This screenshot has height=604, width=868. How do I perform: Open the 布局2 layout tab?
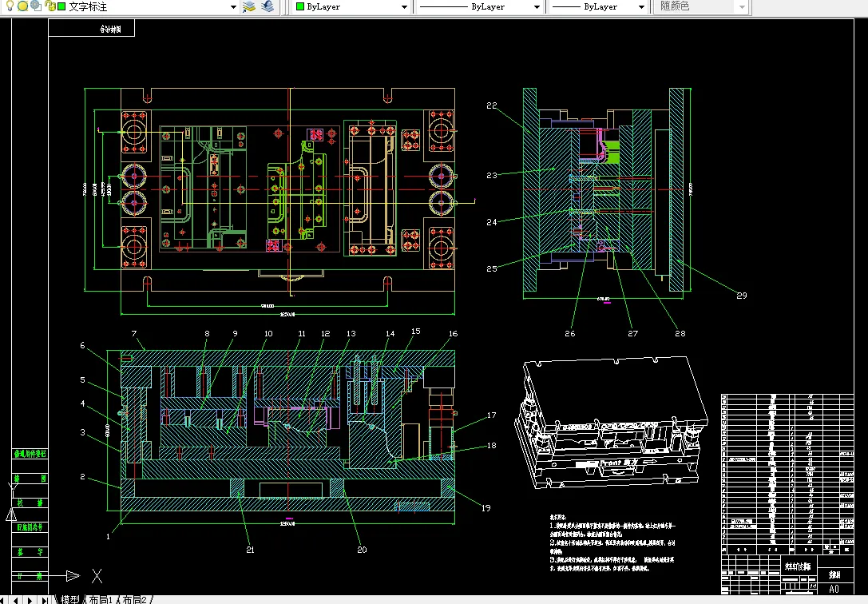pos(134,599)
